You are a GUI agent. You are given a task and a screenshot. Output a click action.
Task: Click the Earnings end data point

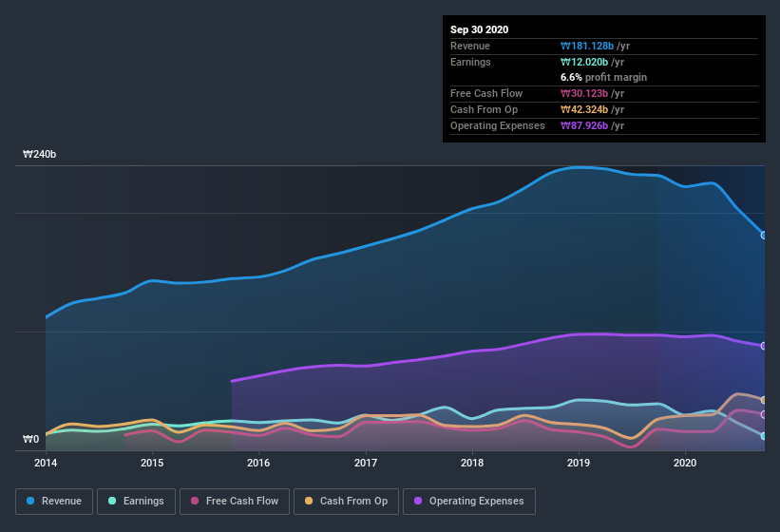(764, 435)
